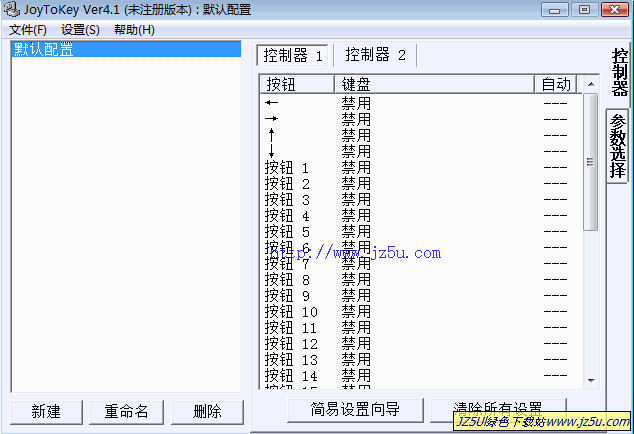Select the 按钮 4 row

(421, 215)
